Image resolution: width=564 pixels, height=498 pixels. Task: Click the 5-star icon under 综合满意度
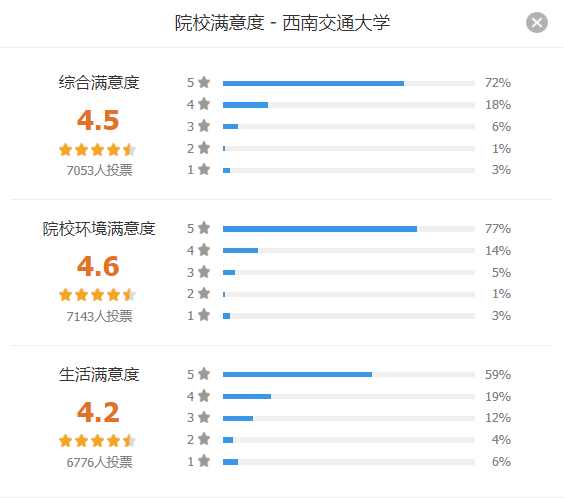204,82
